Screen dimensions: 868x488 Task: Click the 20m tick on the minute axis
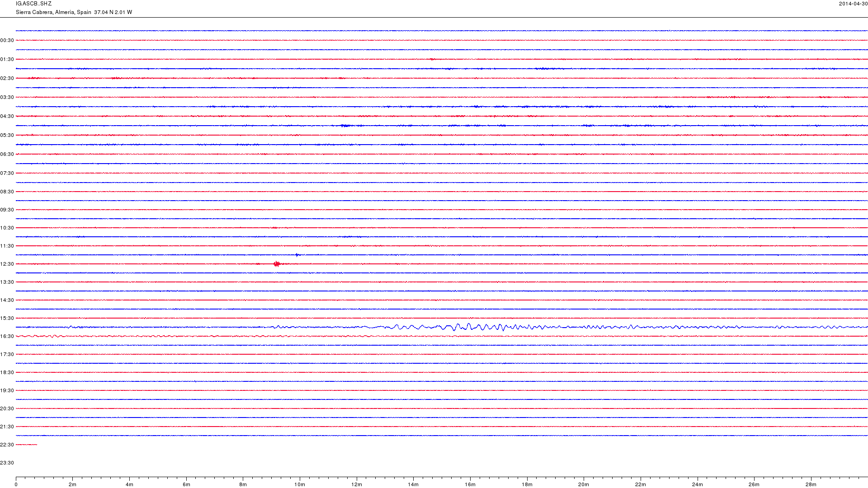point(584,484)
